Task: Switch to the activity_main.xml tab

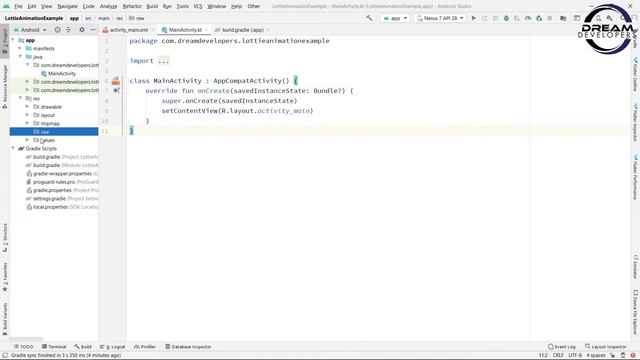Action: tap(128, 30)
